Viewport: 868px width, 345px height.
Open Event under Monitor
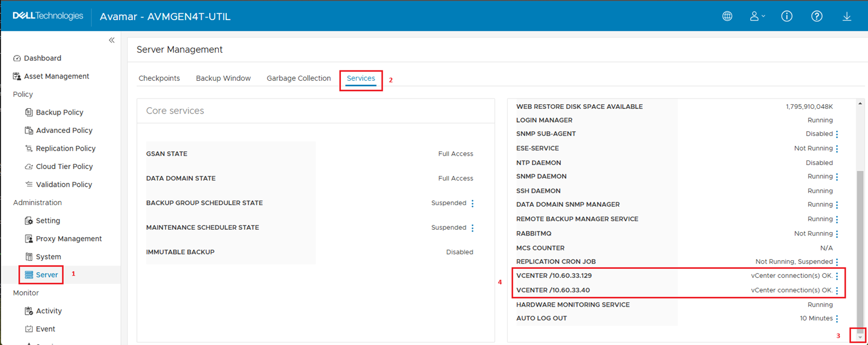click(45, 329)
